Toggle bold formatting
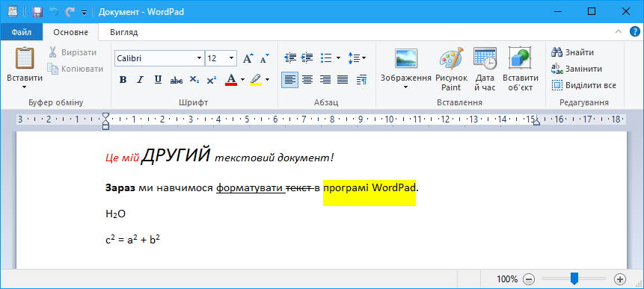Screen dimensions: 644x289 pos(123,80)
